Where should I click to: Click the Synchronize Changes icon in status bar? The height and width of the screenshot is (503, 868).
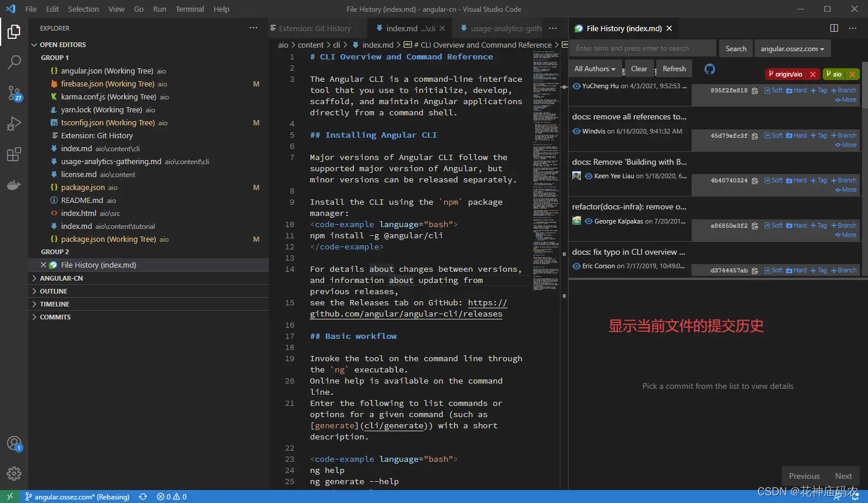click(x=143, y=497)
